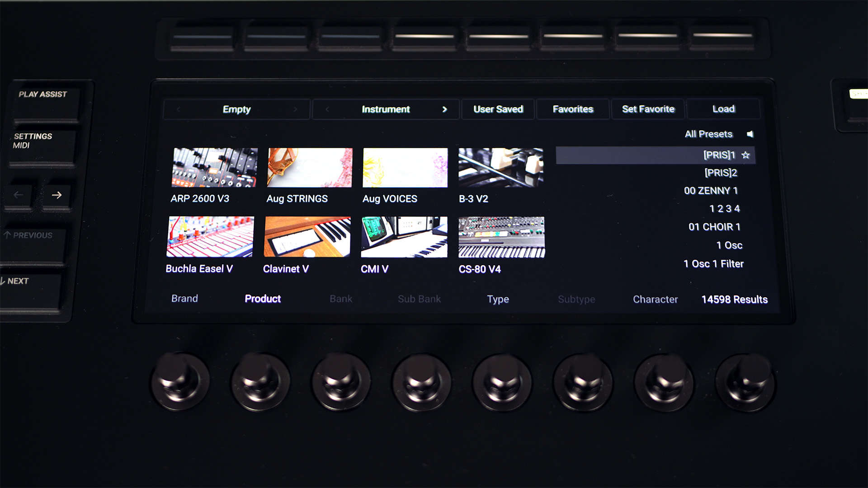Click the right chevron beside Empty
This screenshot has height=488, width=868.
click(295, 109)
